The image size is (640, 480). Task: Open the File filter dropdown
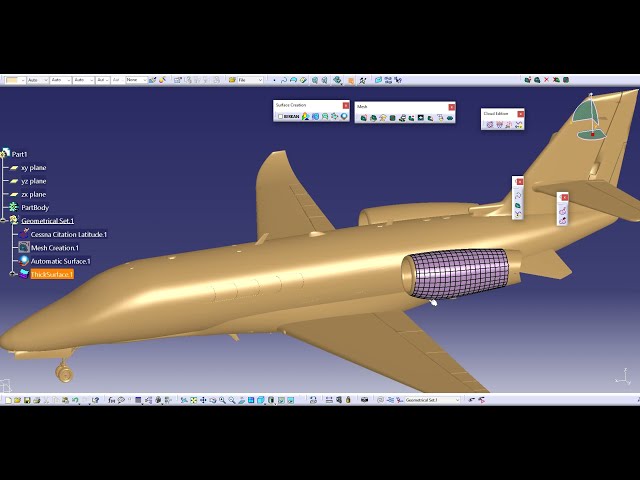click(250, 80)
